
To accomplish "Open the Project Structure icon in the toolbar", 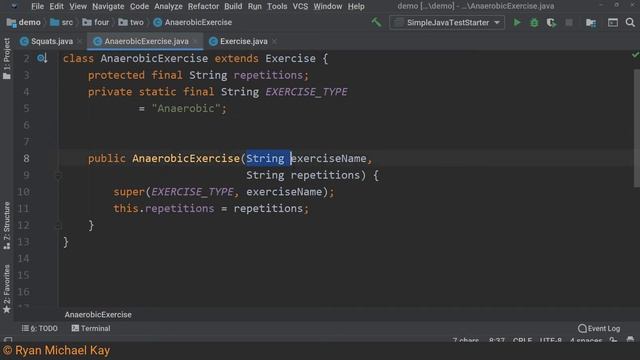I will 591,23.
